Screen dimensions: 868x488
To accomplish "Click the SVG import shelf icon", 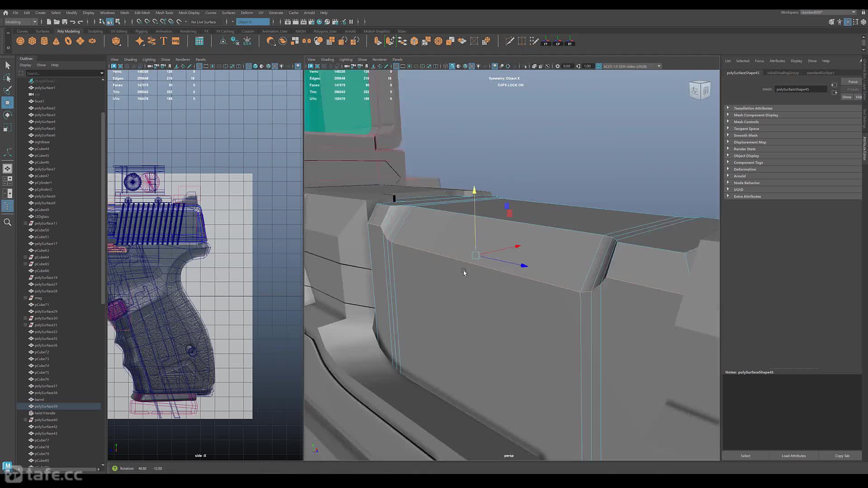I will point(176,41).
